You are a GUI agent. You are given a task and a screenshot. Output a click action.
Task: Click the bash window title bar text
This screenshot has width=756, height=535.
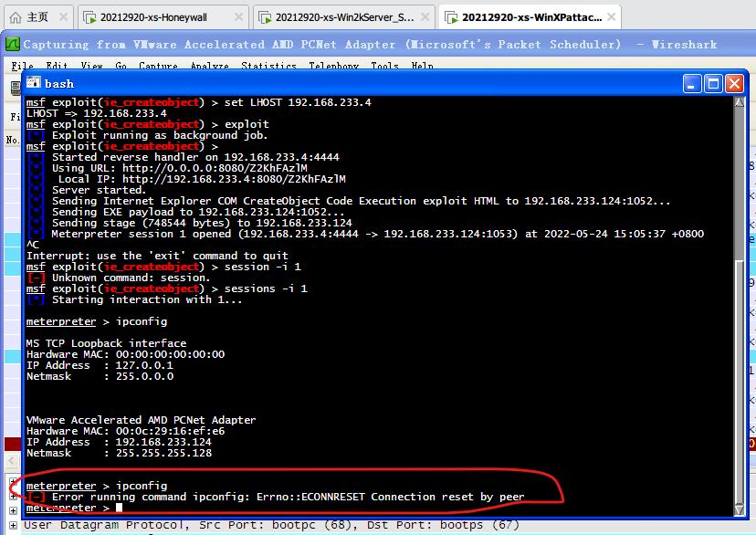click(59, 84)
